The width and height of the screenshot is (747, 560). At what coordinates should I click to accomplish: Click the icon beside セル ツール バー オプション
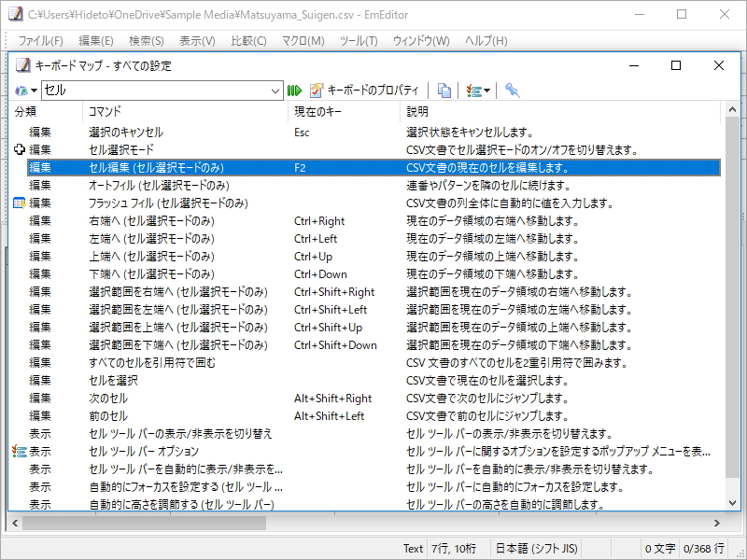[x=21, y=451]
